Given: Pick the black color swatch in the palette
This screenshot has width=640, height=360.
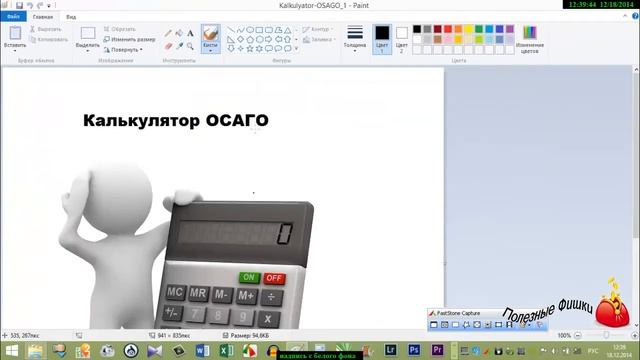Looking at the screenshot, I should click(x=417, y=29).
